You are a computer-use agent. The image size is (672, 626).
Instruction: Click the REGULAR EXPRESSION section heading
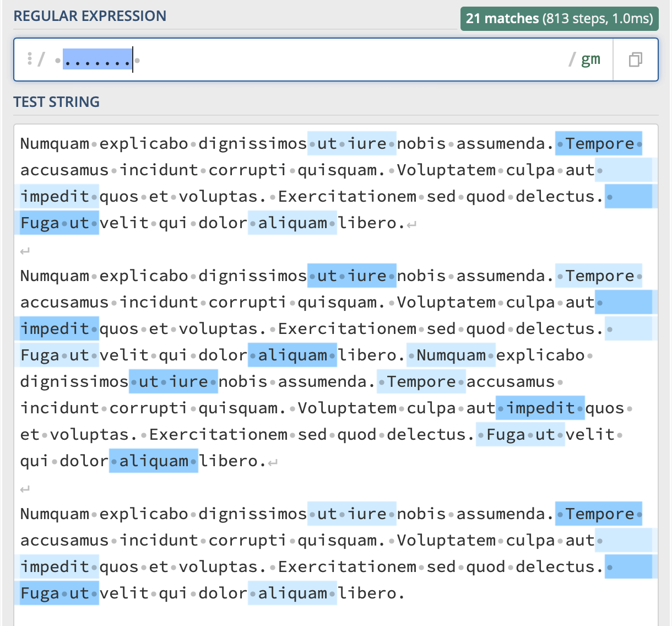90,16
